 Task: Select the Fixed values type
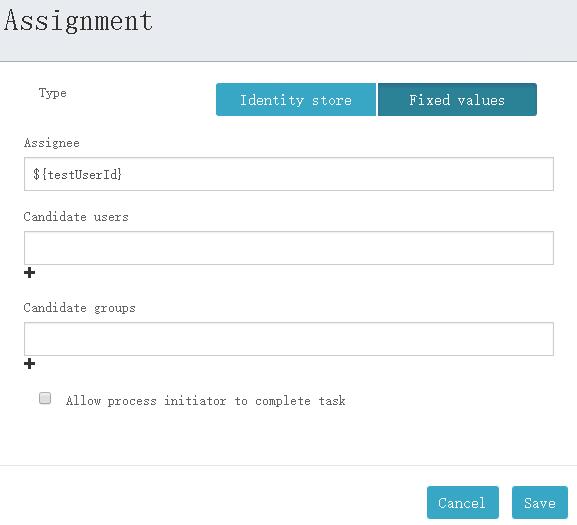coord(457,100)
